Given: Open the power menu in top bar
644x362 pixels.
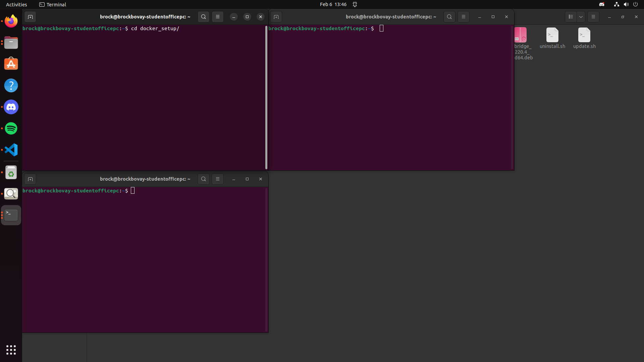Looking at the screenshot, I should tap(635, 4).
